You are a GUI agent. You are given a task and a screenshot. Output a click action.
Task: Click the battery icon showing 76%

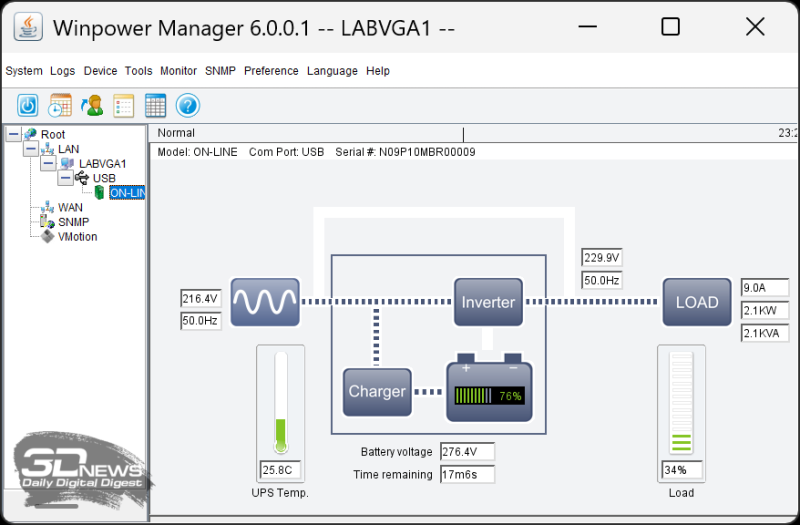489,390
